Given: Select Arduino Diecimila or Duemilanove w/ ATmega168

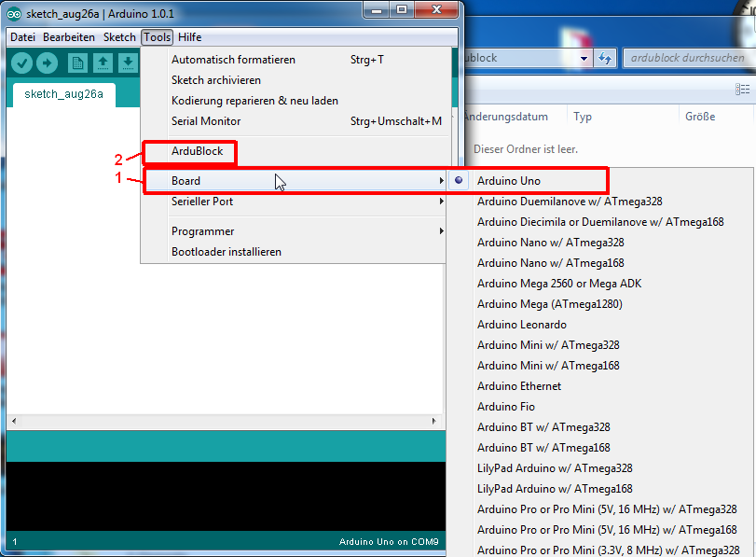Looking at the screenshot, I should coord(600,222).
